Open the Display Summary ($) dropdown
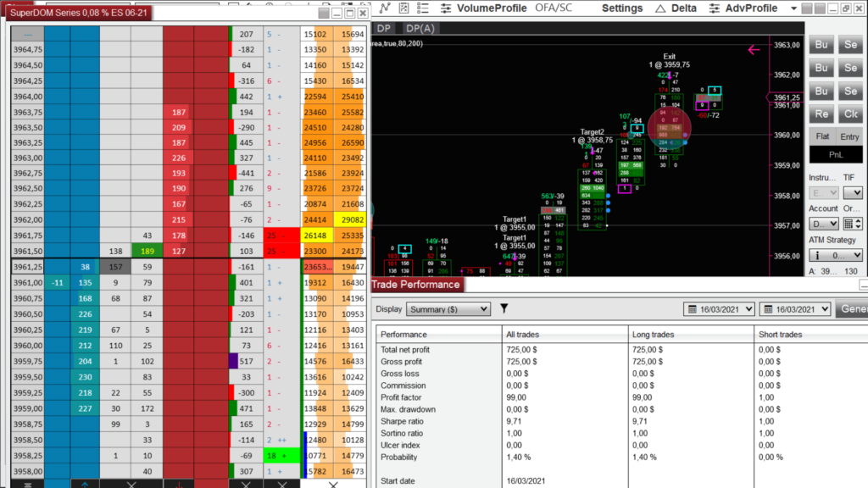This screenshot has width=868, height=488. [448, 309]
